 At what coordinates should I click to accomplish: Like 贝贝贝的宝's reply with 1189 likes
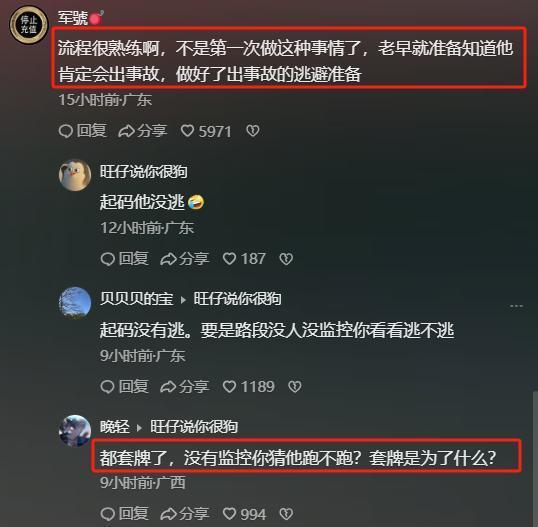pos(249,387)
